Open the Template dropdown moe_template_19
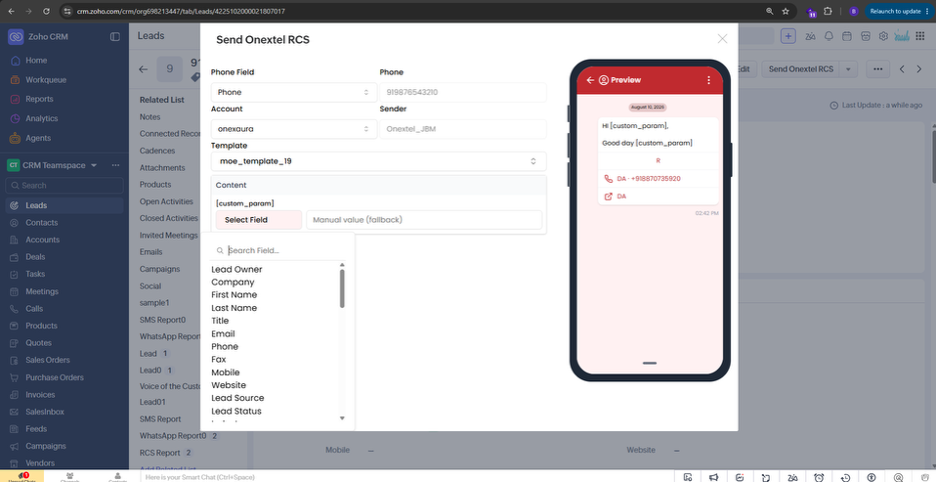 [x=378, y=161]
